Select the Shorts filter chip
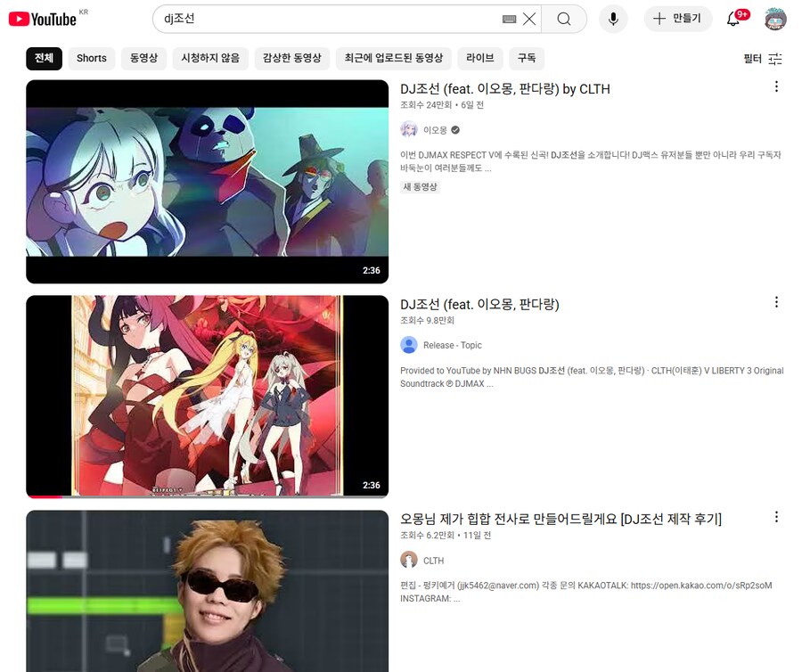The width and height of the screenshot is (802, 672). (92, 58)
